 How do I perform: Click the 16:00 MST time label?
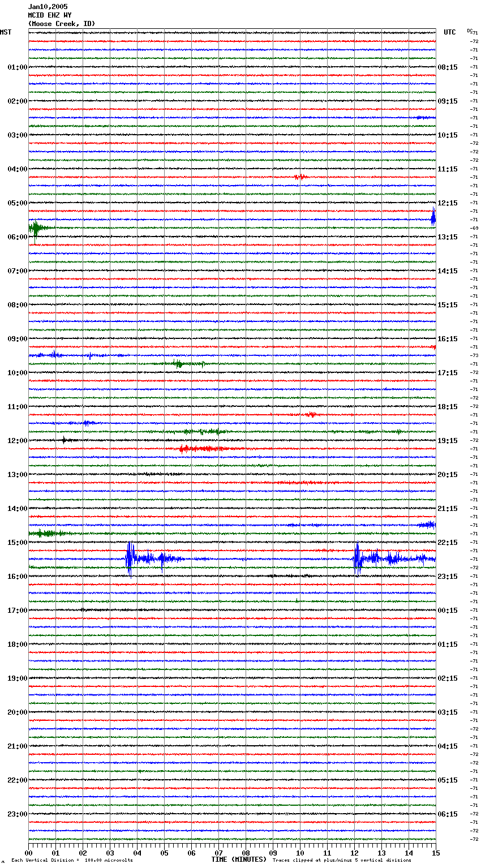point(18,577)
